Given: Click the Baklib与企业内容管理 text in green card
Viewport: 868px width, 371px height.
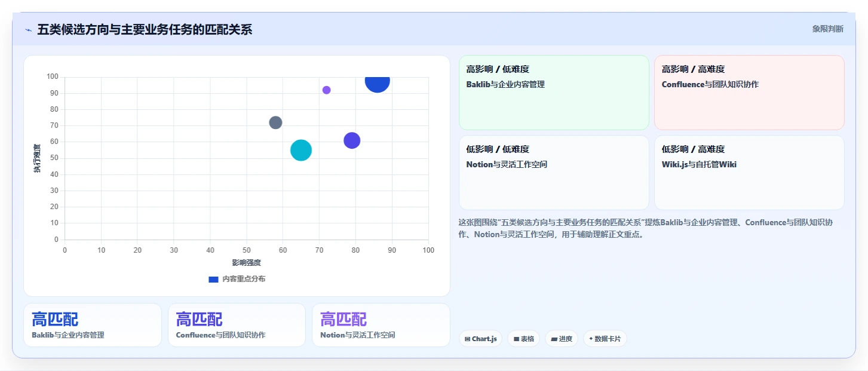Looking at the screenshot, I should [505, 84].
